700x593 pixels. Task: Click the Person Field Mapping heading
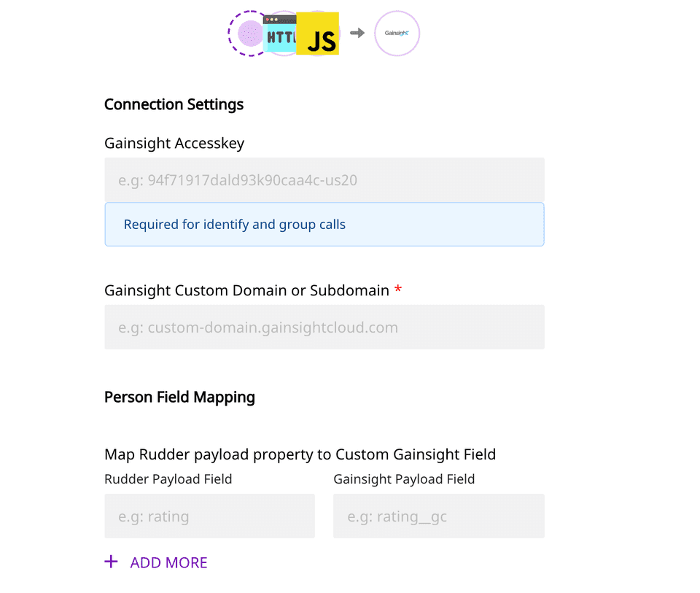tap(179, 397)
